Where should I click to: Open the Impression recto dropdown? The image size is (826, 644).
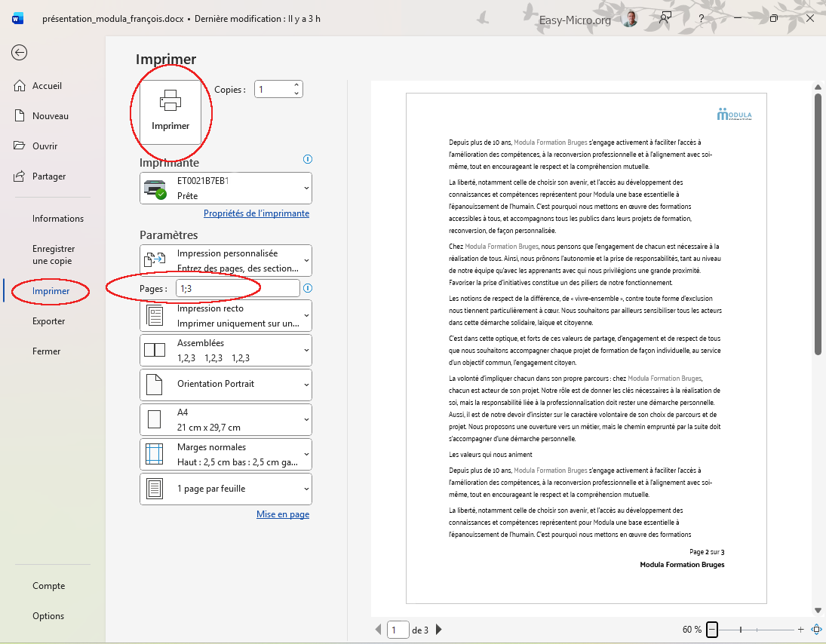click(225, 315)
